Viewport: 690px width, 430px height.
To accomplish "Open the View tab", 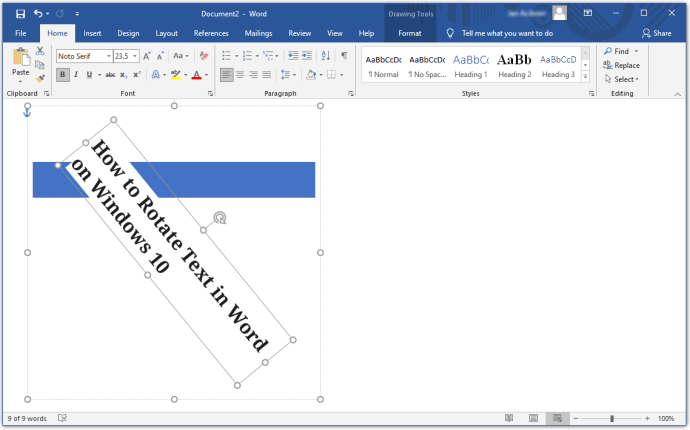I will [334, 33].
